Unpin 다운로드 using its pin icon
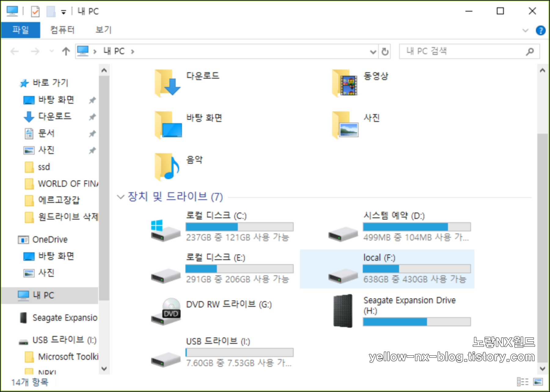This screenshot has width=550, height=392. (x=92, y=117)
